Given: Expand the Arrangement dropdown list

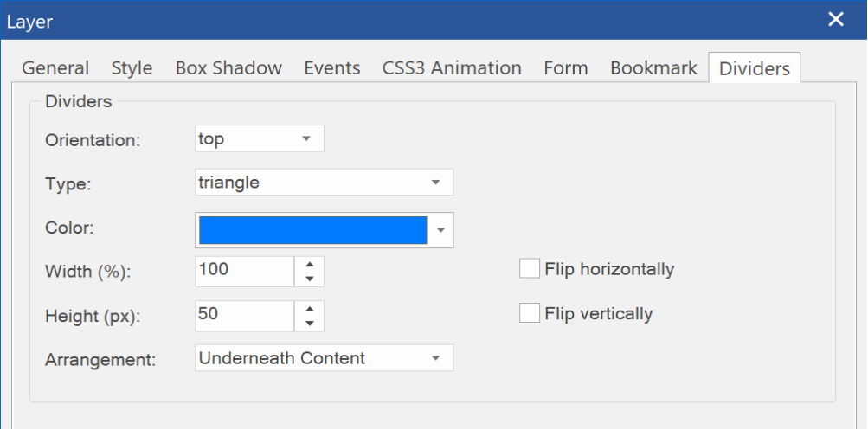Looking at the screenshot, I should (x=325, y=358).
